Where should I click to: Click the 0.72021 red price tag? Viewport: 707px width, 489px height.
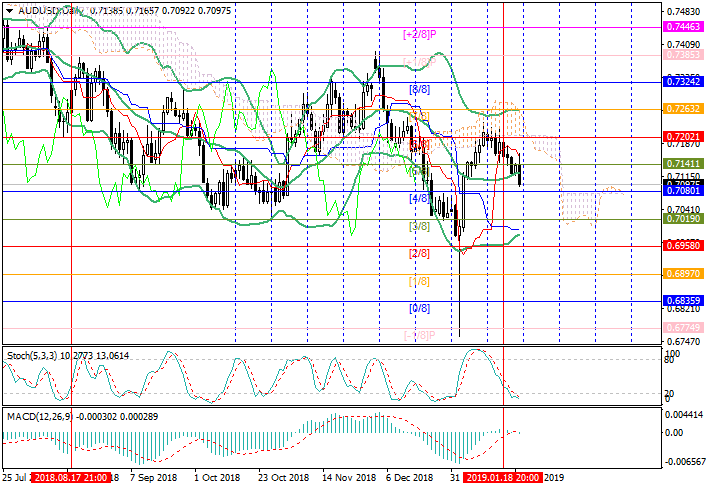point(684,135)
